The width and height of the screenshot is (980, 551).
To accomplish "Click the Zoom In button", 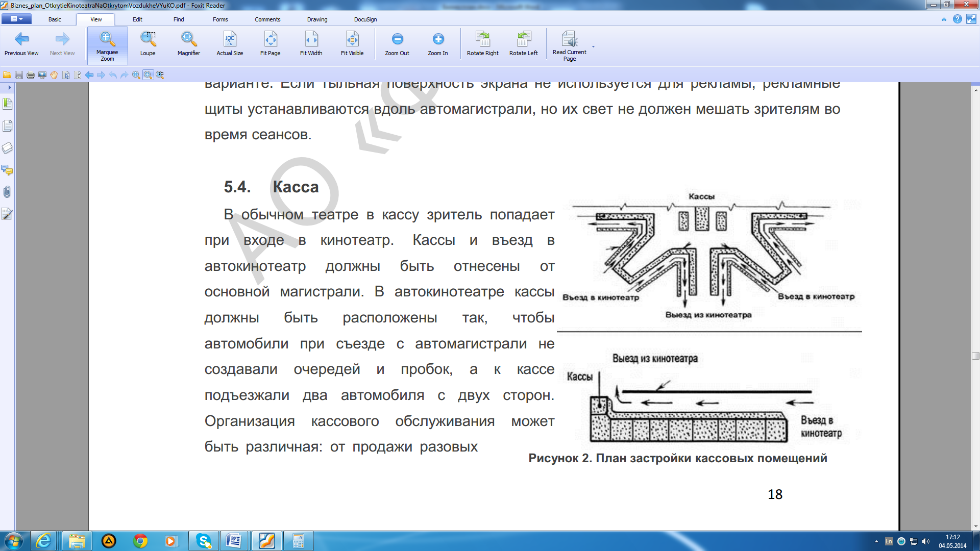I will [438, 44].
